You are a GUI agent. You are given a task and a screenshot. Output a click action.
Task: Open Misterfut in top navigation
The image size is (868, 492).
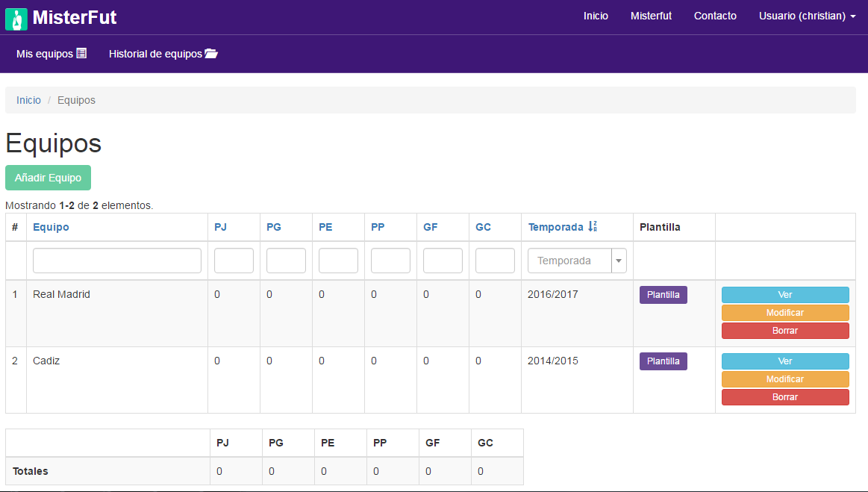(x=651, y=16)
